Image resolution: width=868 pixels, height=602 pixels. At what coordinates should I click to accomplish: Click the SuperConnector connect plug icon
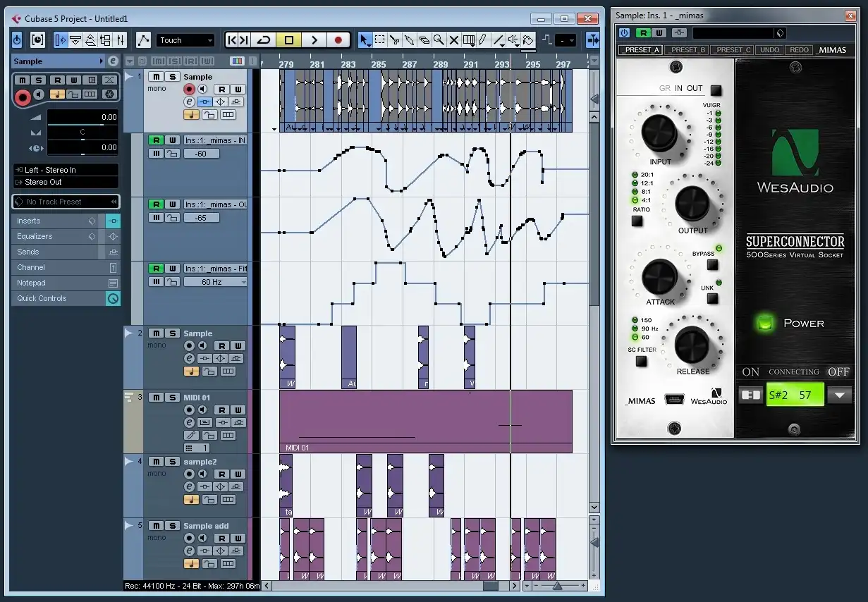[x=750, y=395]
